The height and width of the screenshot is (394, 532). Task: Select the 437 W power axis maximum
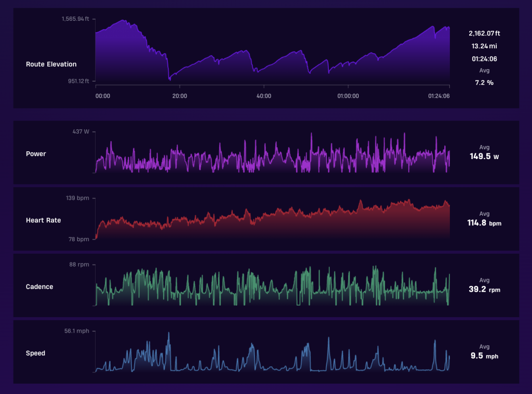(81, 132)
